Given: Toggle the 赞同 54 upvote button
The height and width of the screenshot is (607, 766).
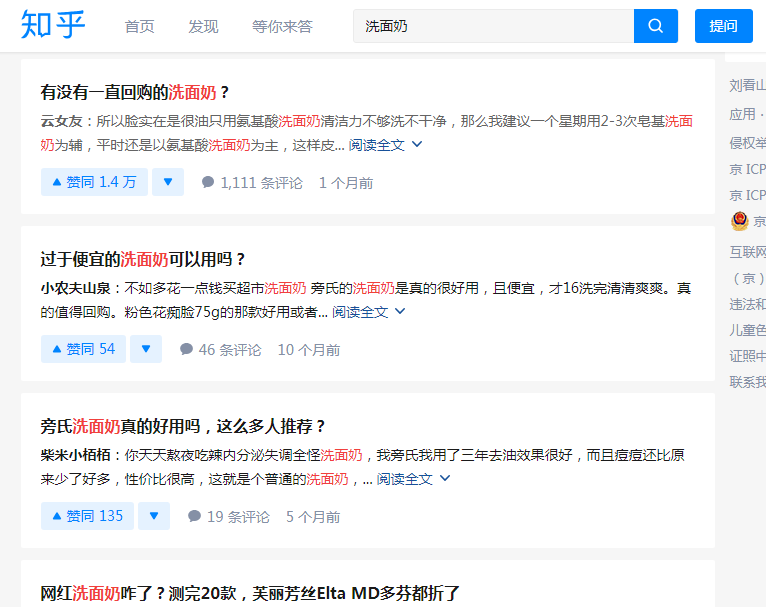Looking at the screenshot, I should [x=83, y=349].
